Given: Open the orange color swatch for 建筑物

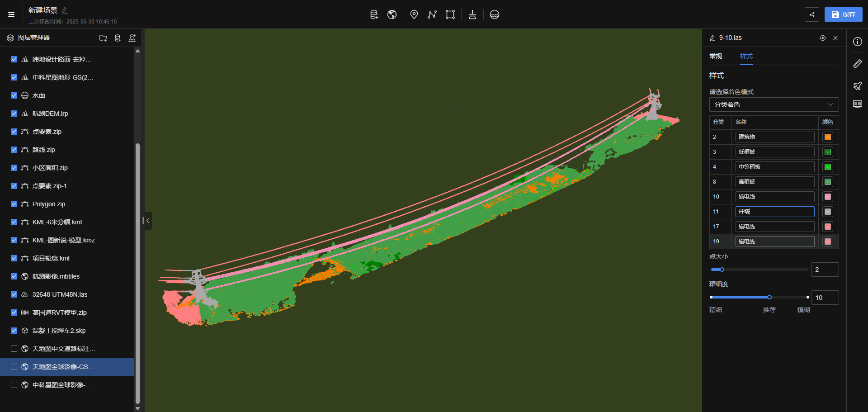Looking at the screenshot, I should click(x=828, y=137).
